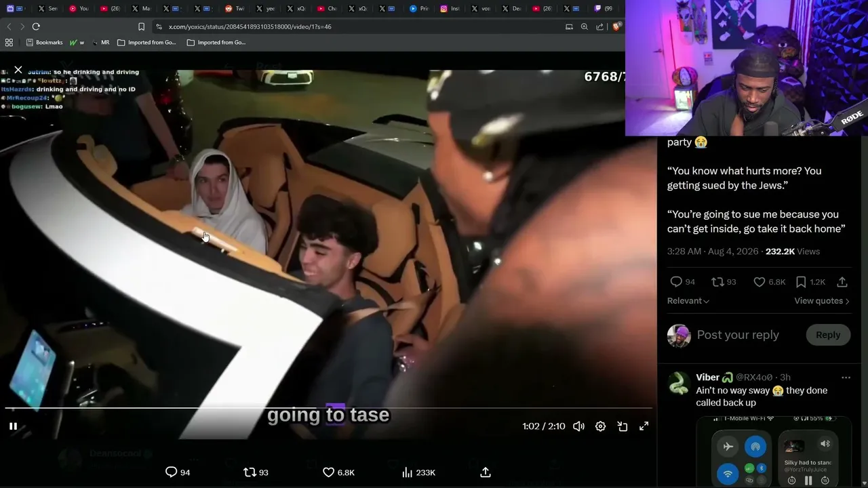Pause the playing video
The height and width of the screenshot is (488, 868).
pos(13,426)
